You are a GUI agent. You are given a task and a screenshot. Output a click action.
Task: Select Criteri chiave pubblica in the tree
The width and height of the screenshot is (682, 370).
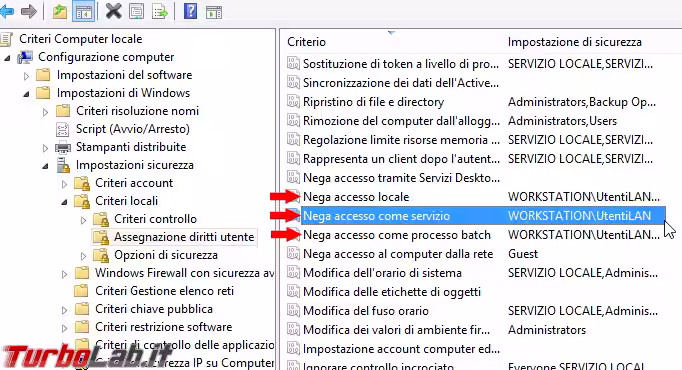(154, 309)
